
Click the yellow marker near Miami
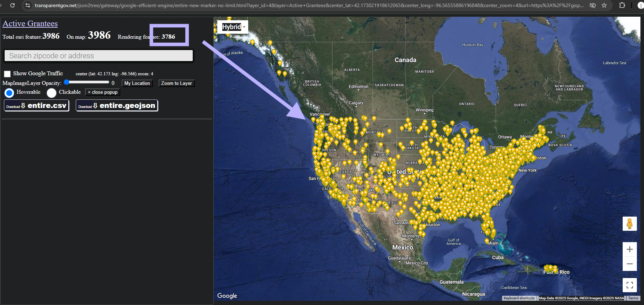pyautogui.click(x=487, y=241)
